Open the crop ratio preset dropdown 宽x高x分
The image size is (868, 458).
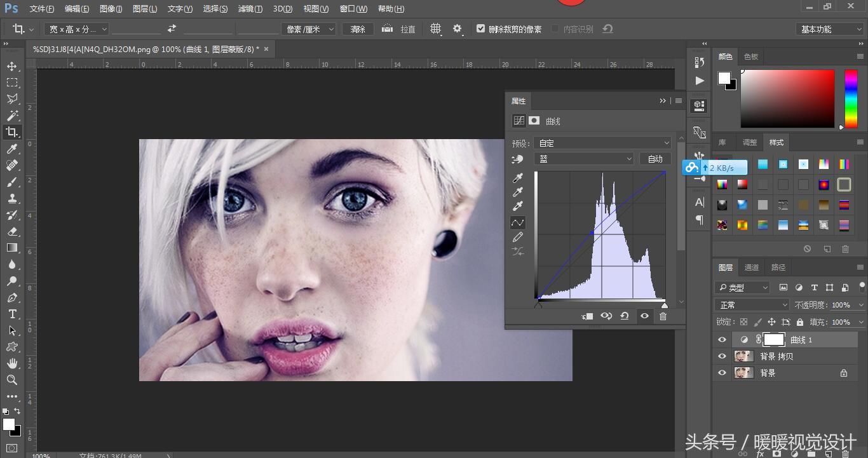[76, 29]
